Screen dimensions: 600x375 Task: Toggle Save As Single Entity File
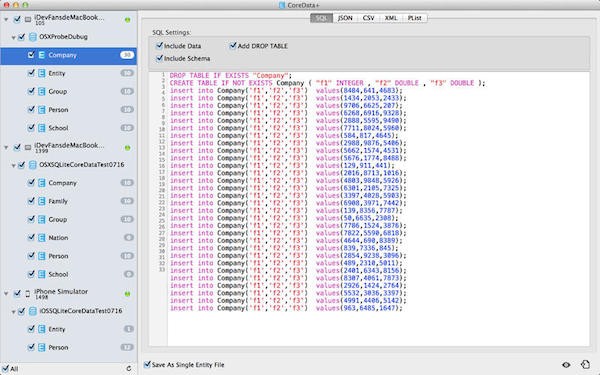(147, 364)
